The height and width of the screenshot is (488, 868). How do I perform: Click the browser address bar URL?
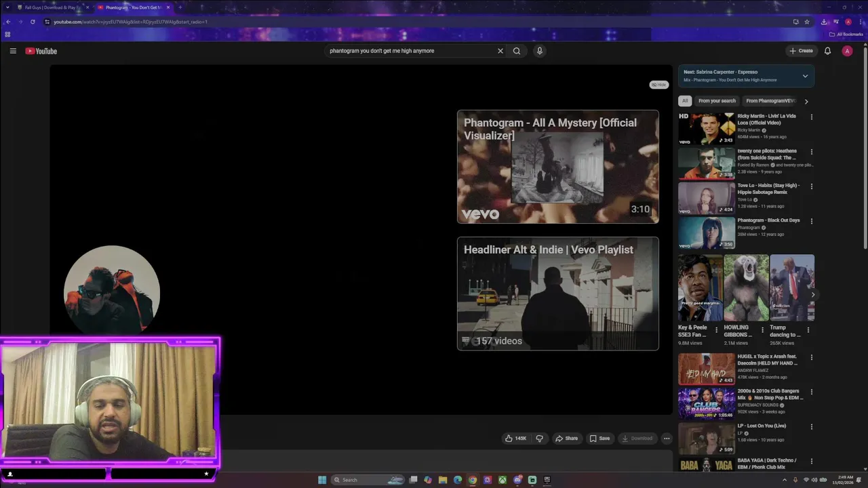130,22
